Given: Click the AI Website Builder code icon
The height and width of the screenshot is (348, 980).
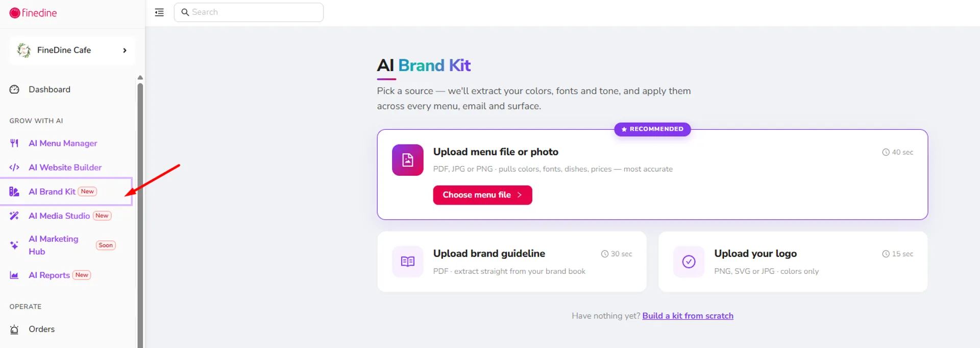Looking at the screenshot, I should pyautogui.click(x=14, y=167).
